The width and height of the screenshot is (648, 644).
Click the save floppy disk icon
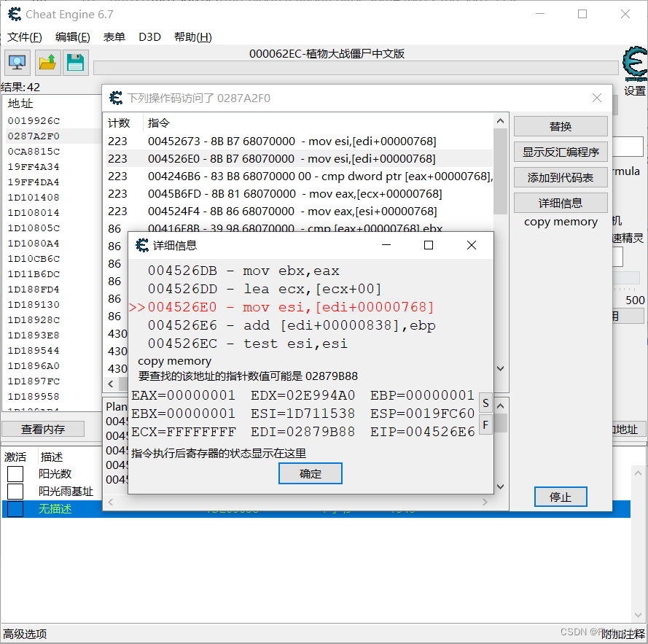click(x=76, y=63)
